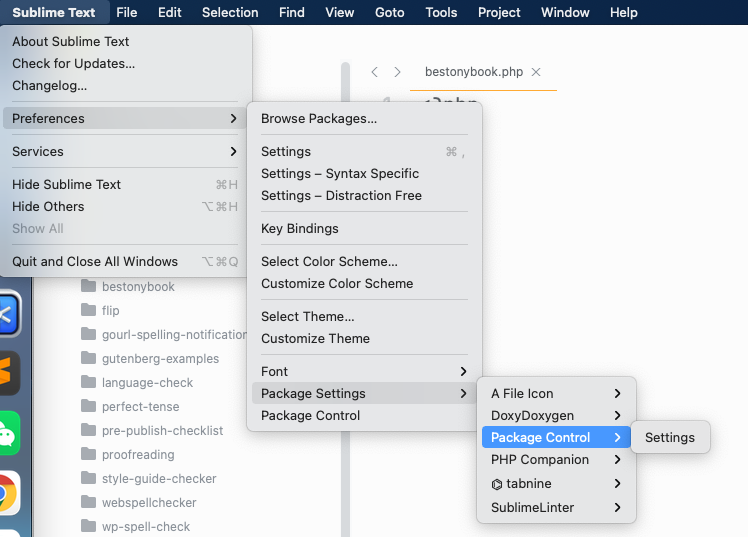Select Browse Packages… from the Preferences menu
Viewport: 748px width, 537px height.
pos(319,119)
